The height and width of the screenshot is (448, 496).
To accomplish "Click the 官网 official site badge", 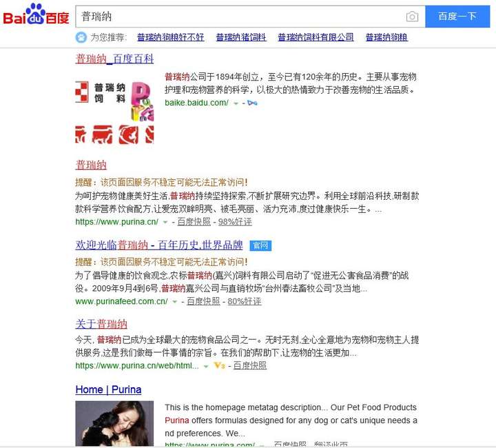I will 260,245.
